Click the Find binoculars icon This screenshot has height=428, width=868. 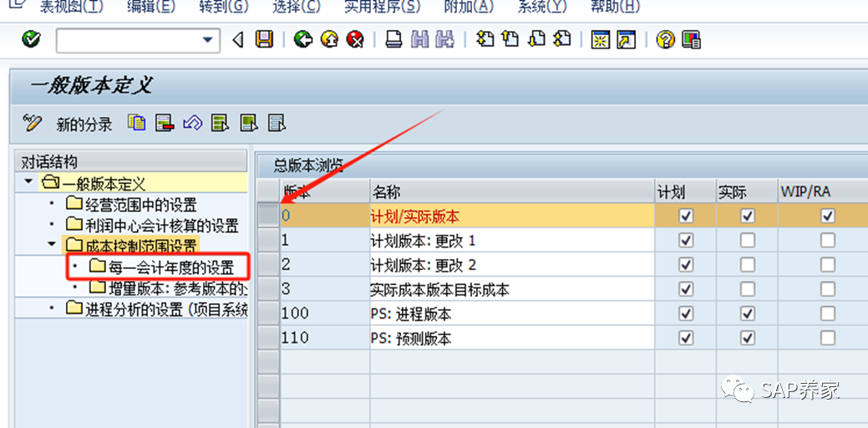(420, 39)
